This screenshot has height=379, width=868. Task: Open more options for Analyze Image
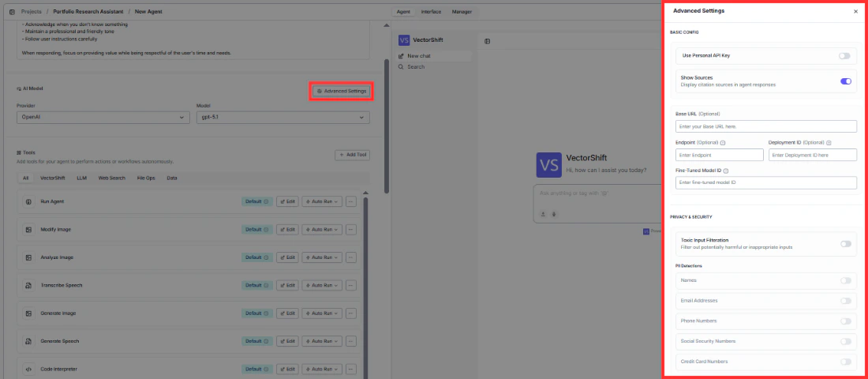click(x=351, y=257)
